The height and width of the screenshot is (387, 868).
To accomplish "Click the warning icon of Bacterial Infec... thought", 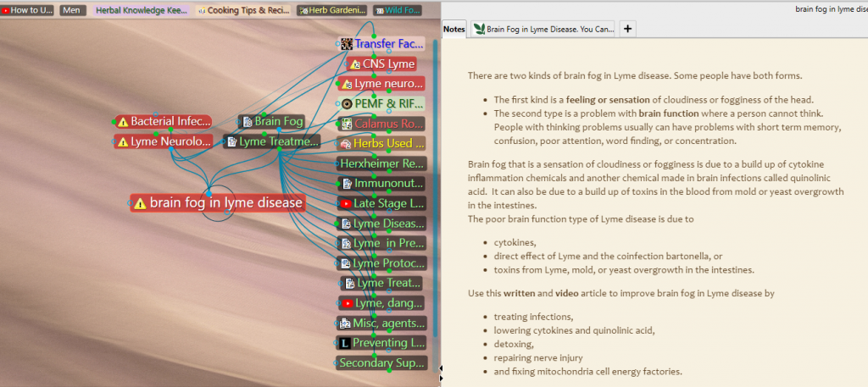I will pos(123,122).
